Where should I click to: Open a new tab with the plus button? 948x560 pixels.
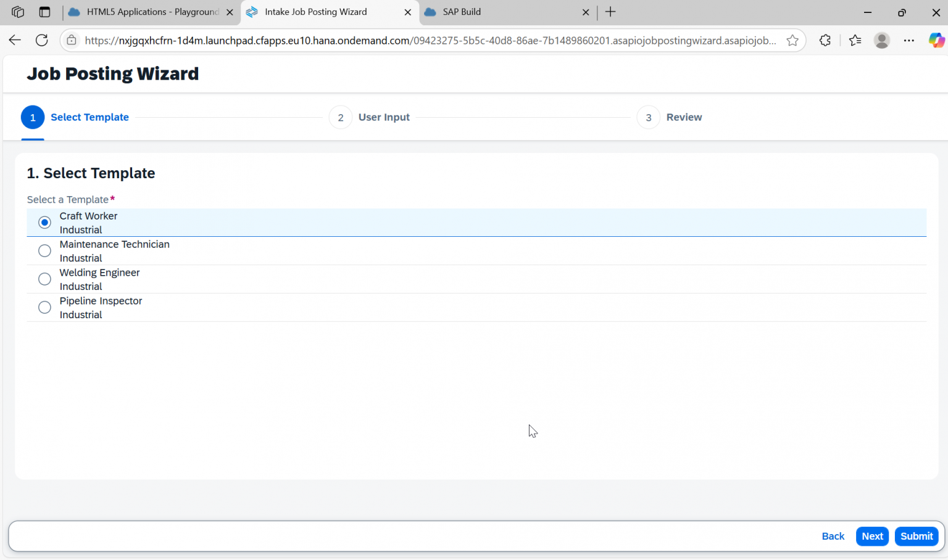(610, 12)
